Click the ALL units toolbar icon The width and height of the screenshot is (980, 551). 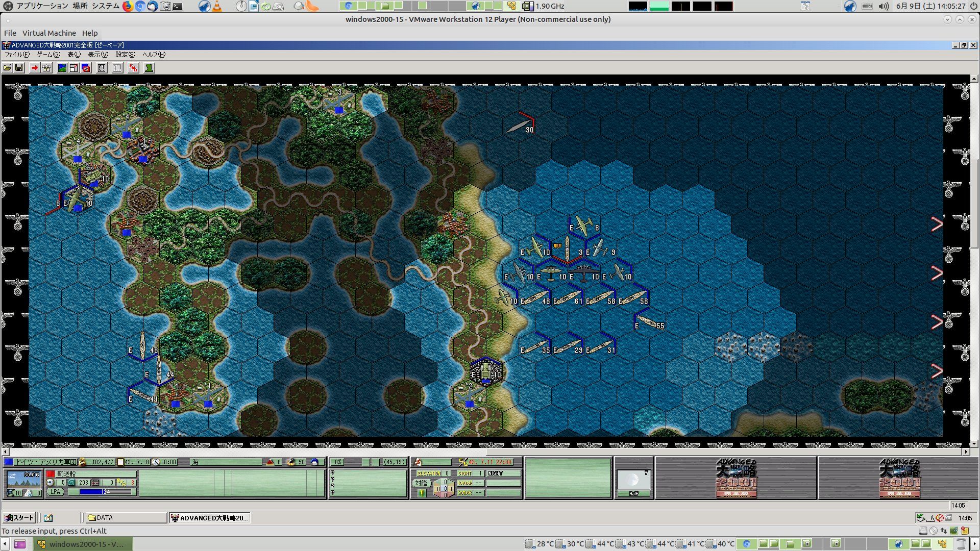click(x=117, y=68)
